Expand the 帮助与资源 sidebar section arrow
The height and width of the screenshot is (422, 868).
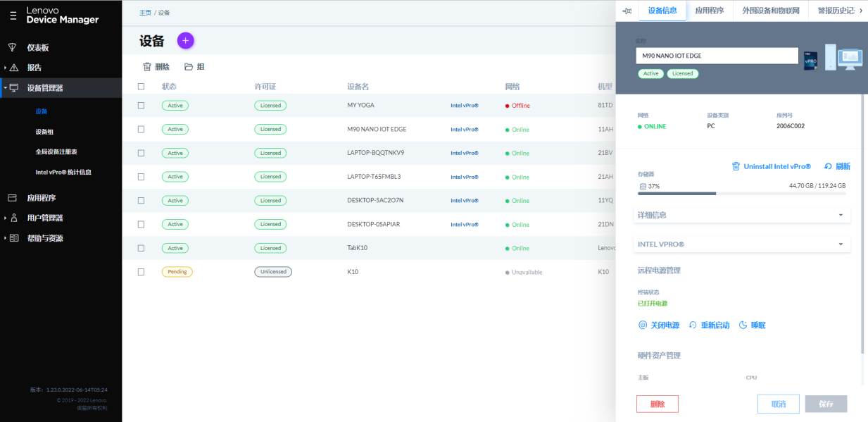coord(5,238)
